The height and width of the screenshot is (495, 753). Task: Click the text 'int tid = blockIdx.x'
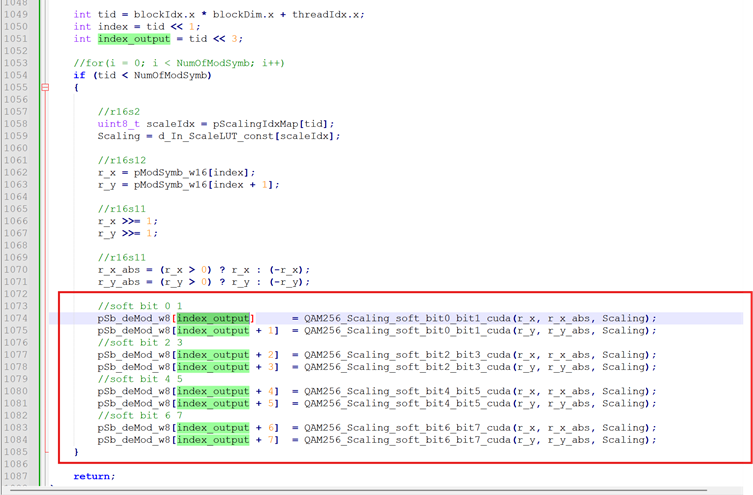click(x=173, y=14)
